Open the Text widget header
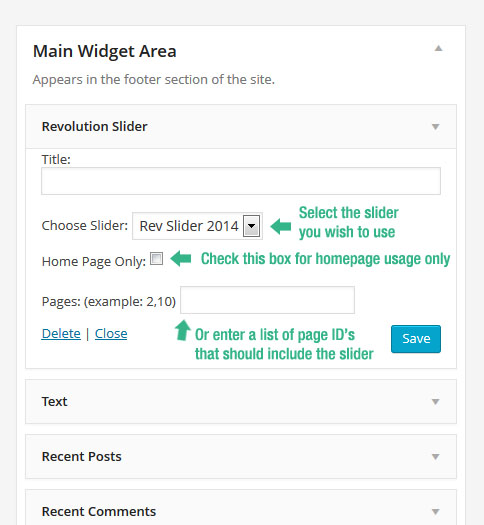This screenshot has width=484, height=525. [241, 401]
